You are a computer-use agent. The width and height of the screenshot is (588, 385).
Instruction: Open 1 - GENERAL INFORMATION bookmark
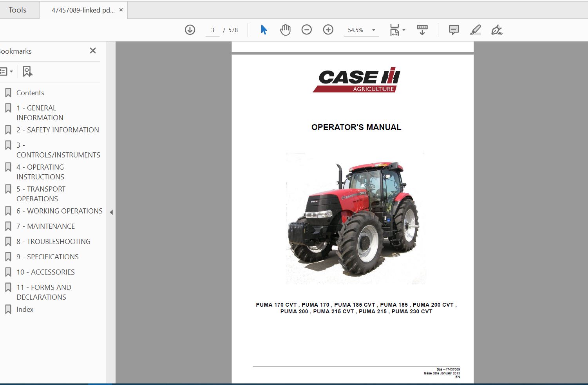point(40,113)
